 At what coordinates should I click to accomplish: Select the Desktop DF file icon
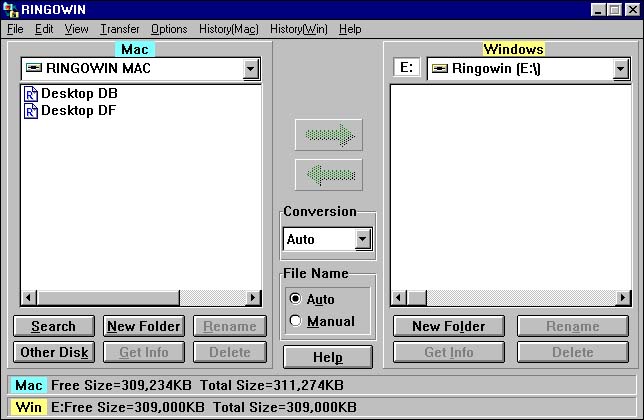[x=31, y=110]
